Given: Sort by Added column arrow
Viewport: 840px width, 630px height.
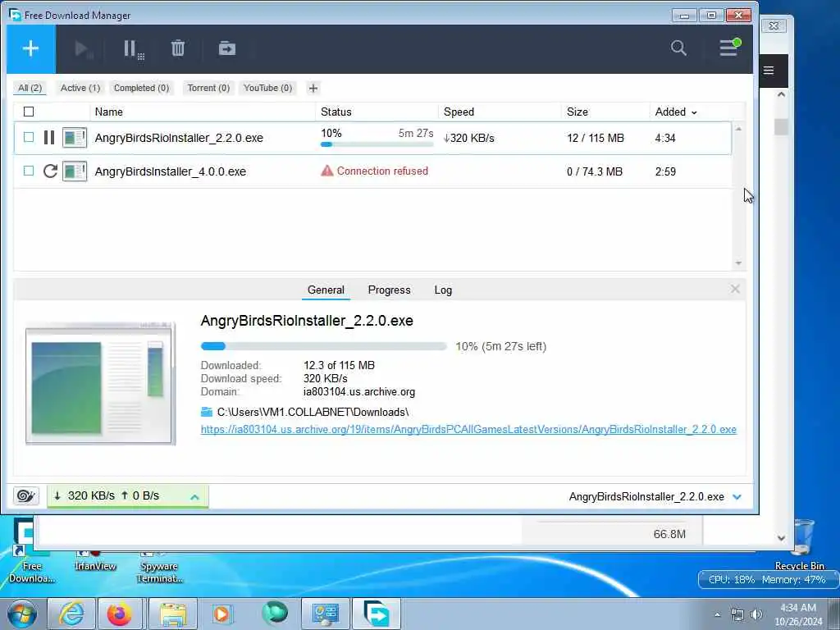Looking at the screenshot, I should click(694, 112).
